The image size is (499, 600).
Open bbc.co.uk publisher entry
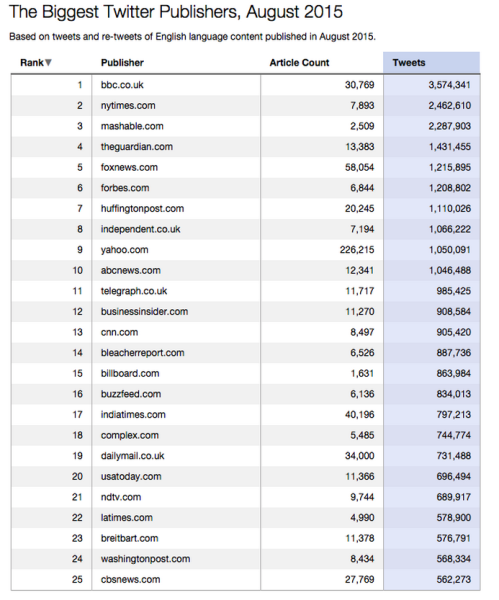point(122,85)
